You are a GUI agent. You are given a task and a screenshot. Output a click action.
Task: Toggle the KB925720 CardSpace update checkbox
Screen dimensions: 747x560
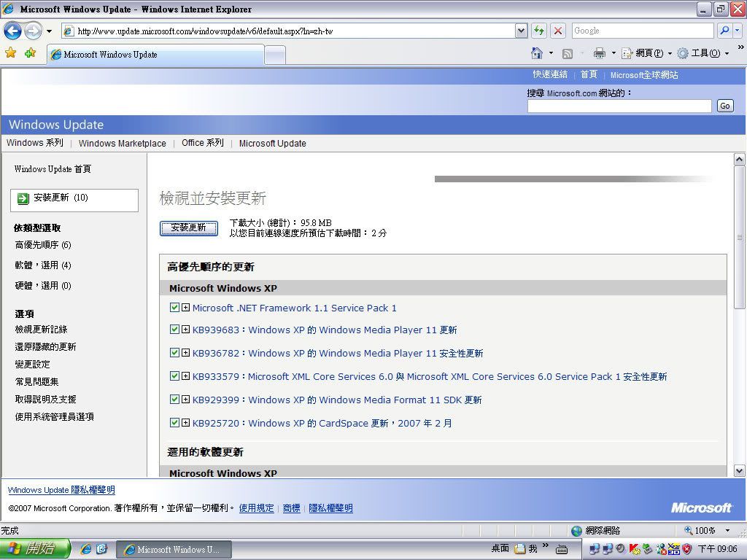pos(174,423)
